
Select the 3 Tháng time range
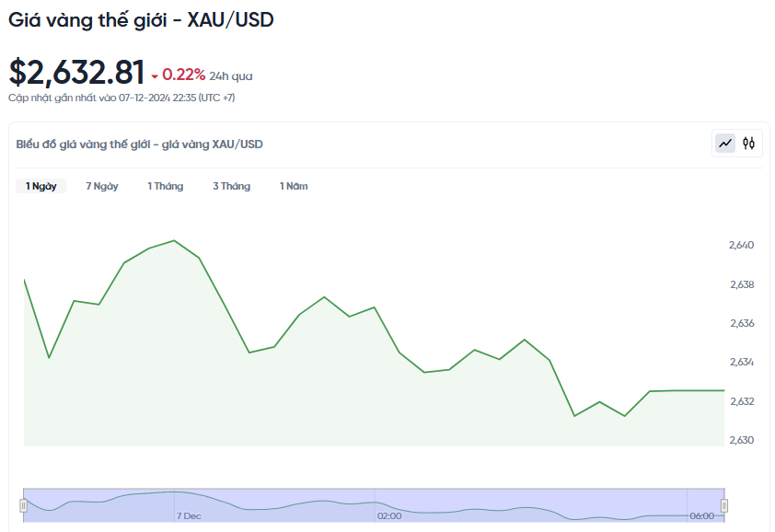pyautogui.click(x=231, y=186)
